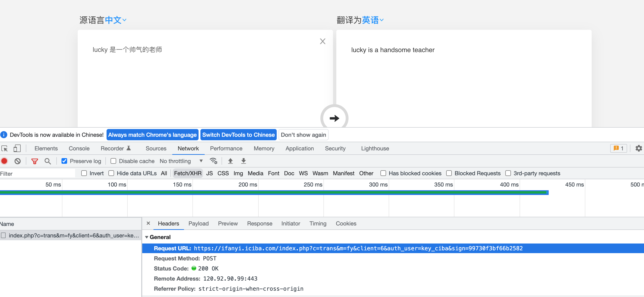The image size is (644, 297).
Task: Open the network conditions wifi icon
Action: (x=213, y=161)
